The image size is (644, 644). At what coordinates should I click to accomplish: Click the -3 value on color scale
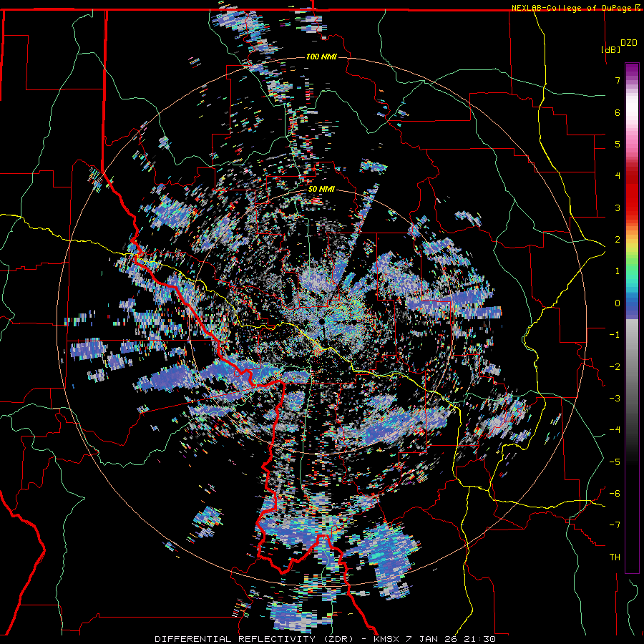pyautogui.click(x=615, y=399)
